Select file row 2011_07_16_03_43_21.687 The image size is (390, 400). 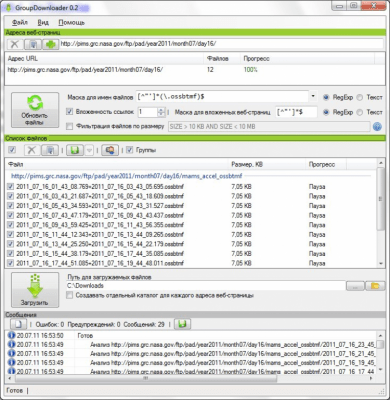point(192,196)
